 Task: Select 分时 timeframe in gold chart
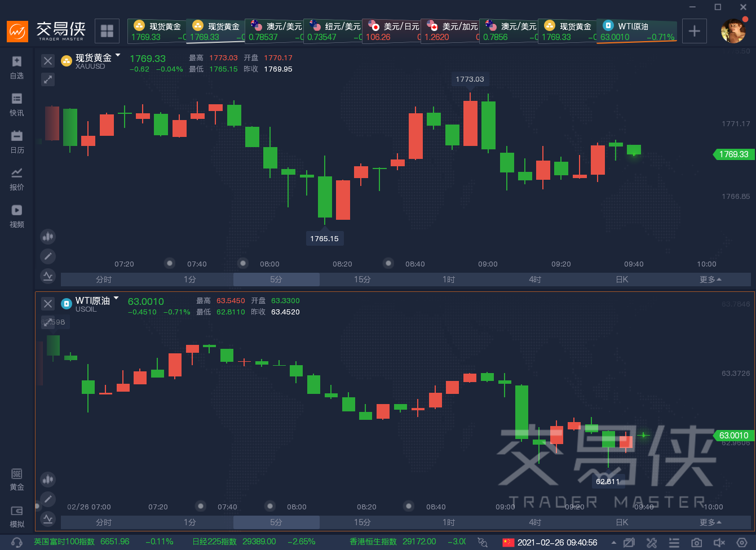104,280
